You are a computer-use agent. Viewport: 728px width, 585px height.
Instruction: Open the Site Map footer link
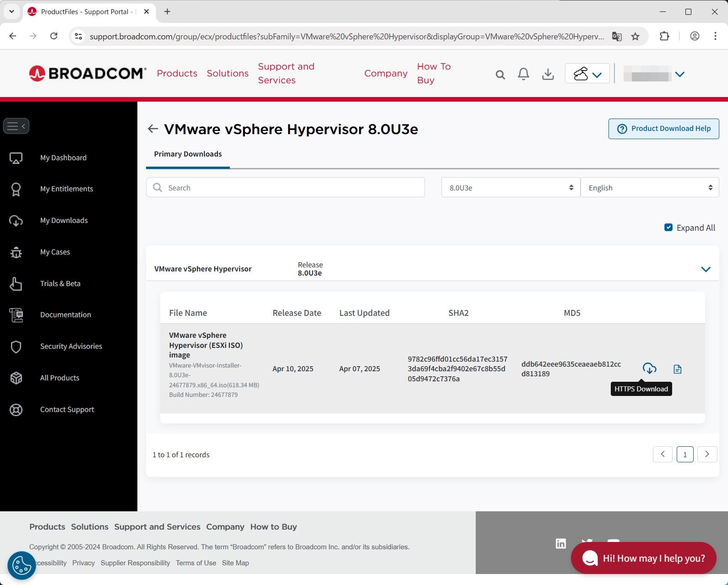coord(235,563)
